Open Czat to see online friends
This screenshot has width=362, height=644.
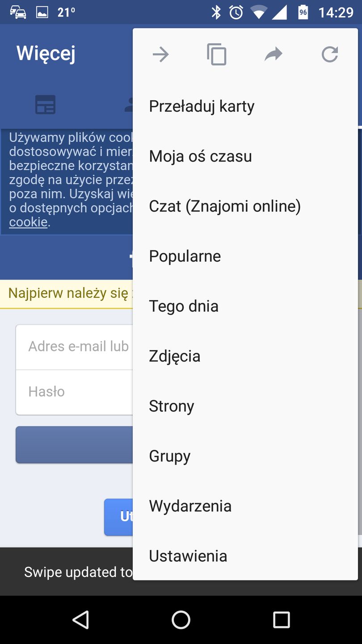tap(224, 206)
